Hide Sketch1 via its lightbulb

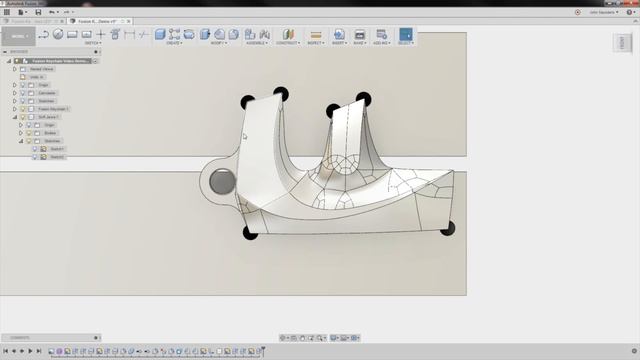(x=35, y=149)
